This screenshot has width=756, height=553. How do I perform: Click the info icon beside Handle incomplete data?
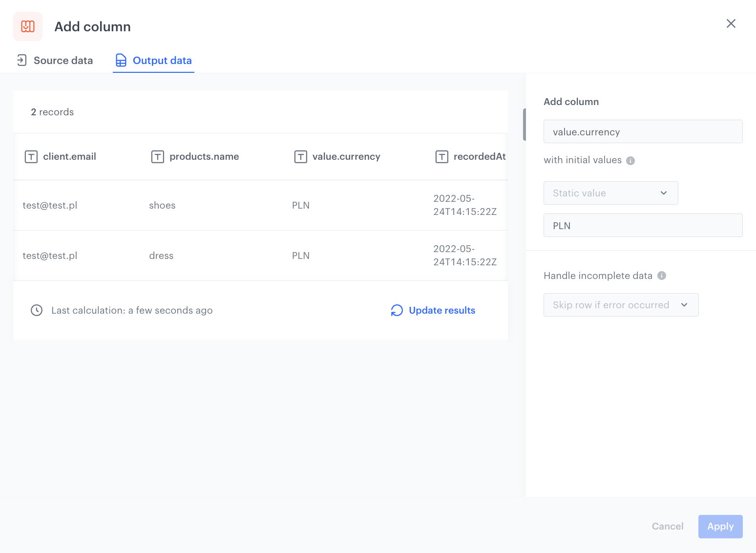pyautogui.click(x=662, y=276)
